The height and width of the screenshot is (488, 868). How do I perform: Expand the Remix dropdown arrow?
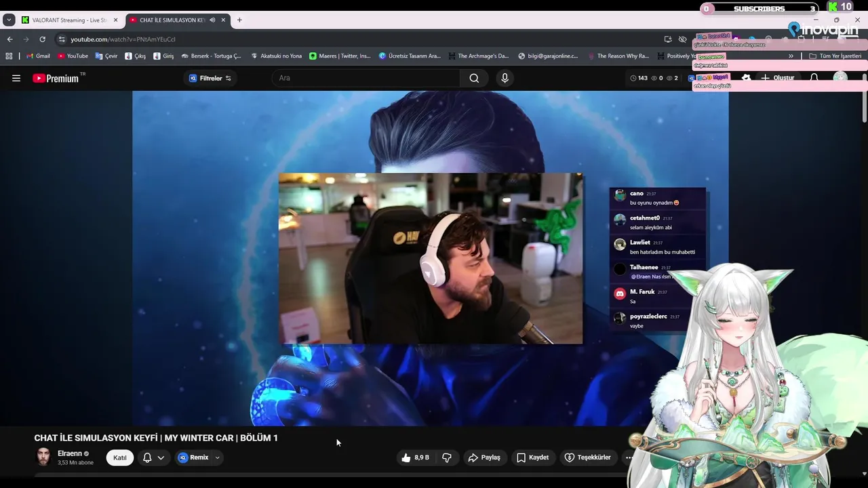[217, 457]
